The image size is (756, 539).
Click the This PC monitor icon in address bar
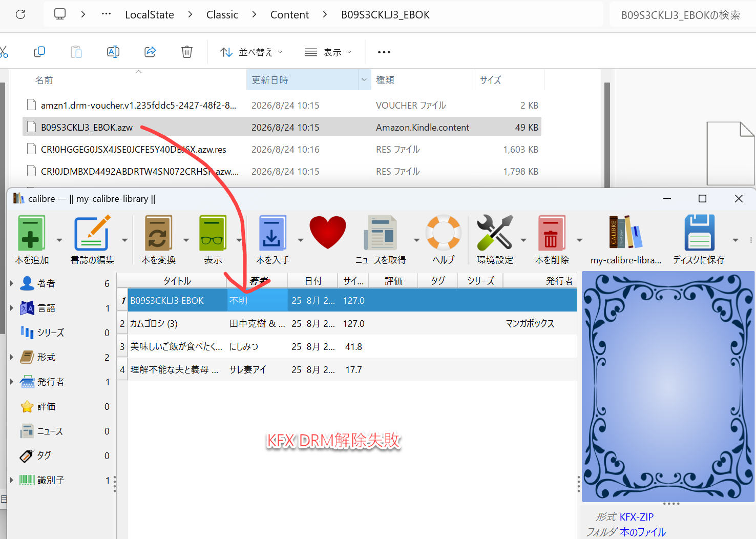point(60,14)
